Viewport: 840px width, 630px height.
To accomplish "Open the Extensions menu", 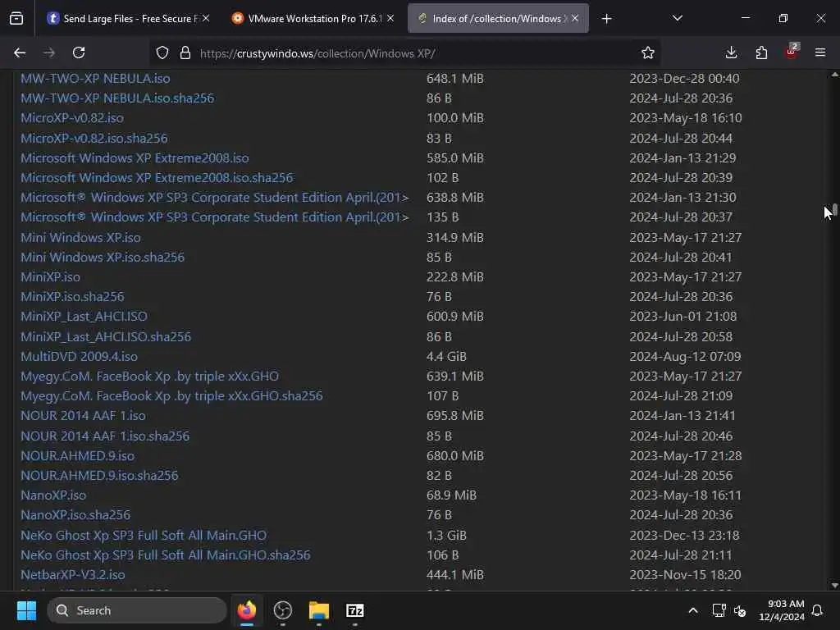I will pyautogui.click(x=761, y=52).
